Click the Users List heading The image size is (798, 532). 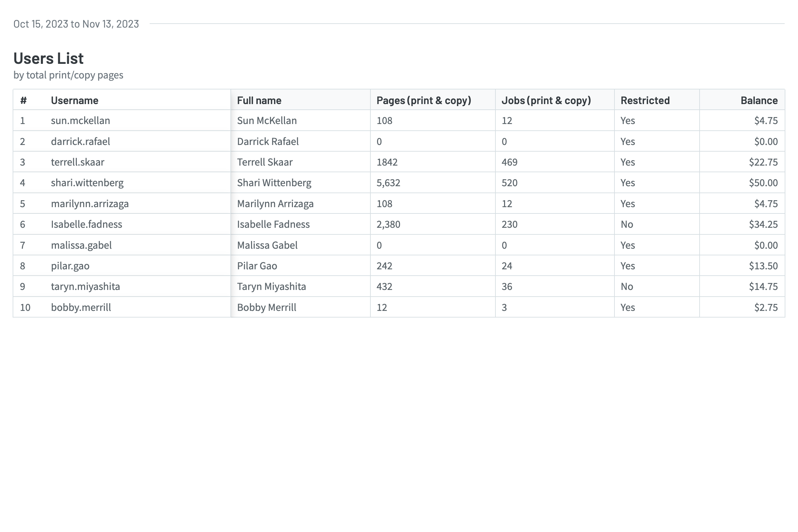[48, 59]
